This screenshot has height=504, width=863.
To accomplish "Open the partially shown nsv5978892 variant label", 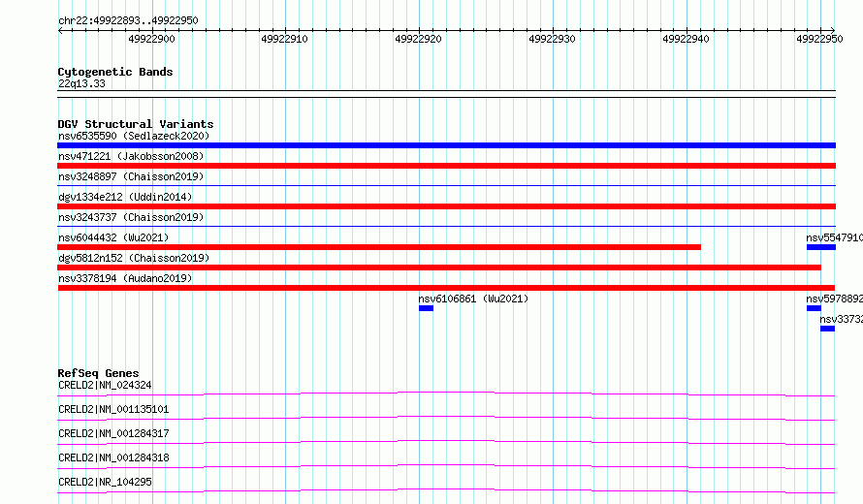I will coord(834,299).
